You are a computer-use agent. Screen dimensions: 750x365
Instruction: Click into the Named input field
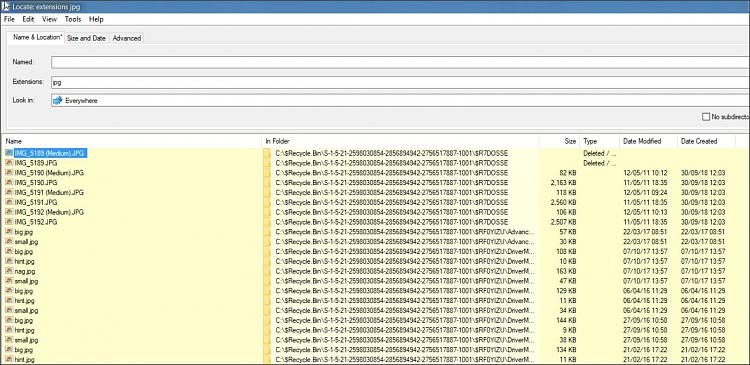[x=400, y=62]
